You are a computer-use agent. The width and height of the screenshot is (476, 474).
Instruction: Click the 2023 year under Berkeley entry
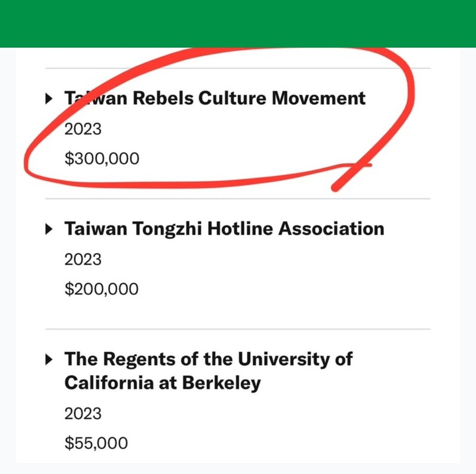(x=83, y=414)
